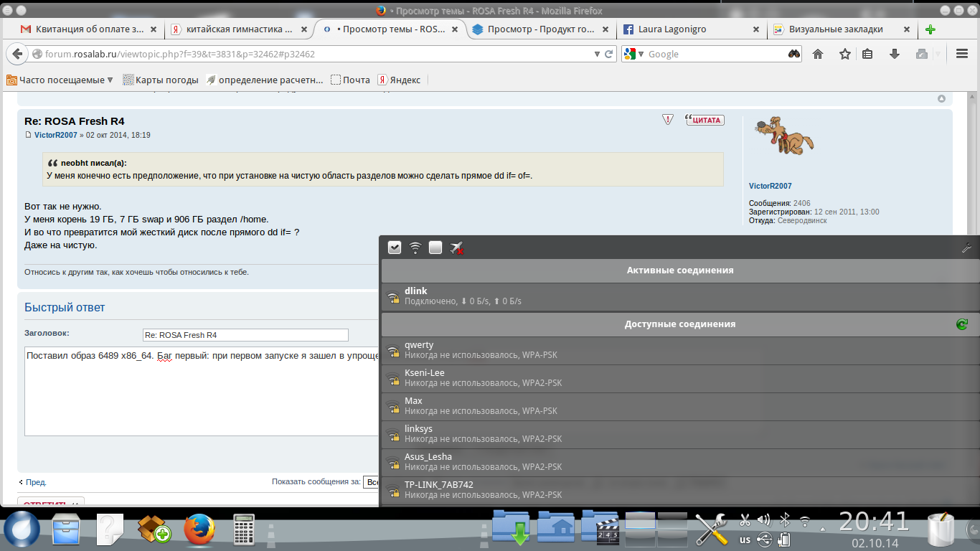Open the Firefox downloads arrow
The image size is (980, 551).
[895, 54]
